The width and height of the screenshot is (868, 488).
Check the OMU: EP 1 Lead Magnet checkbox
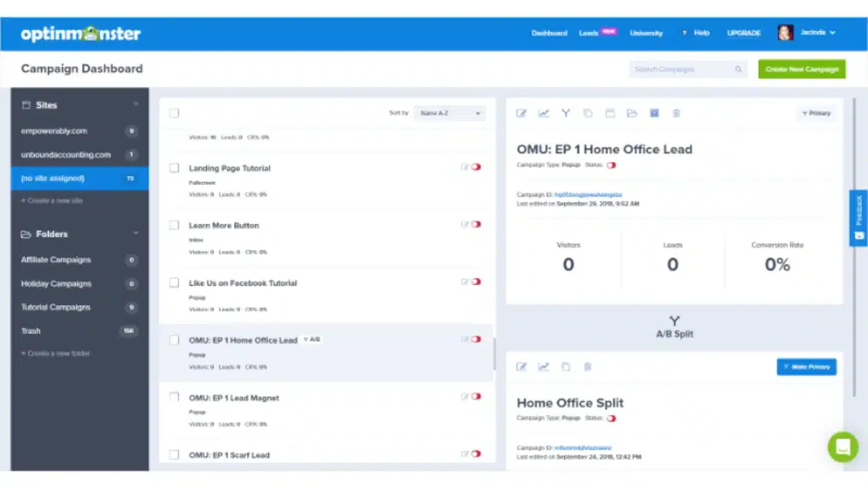click(x=174, y=397)
